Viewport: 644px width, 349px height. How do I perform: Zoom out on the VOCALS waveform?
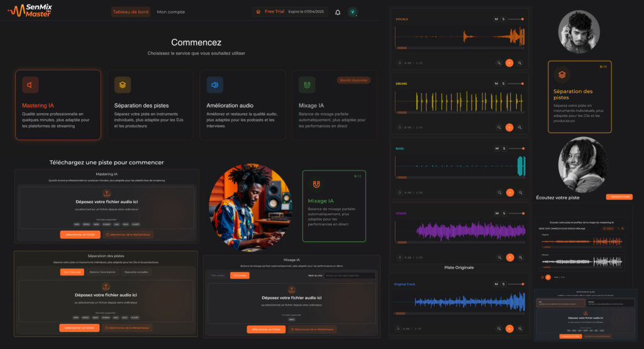click(x=499, y=63)
